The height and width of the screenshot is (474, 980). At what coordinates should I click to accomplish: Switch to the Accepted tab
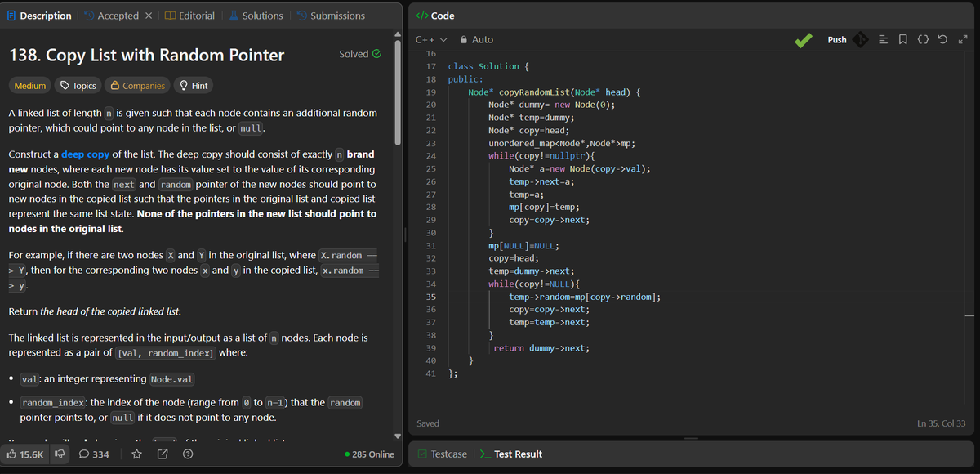[x=112, y=16]
